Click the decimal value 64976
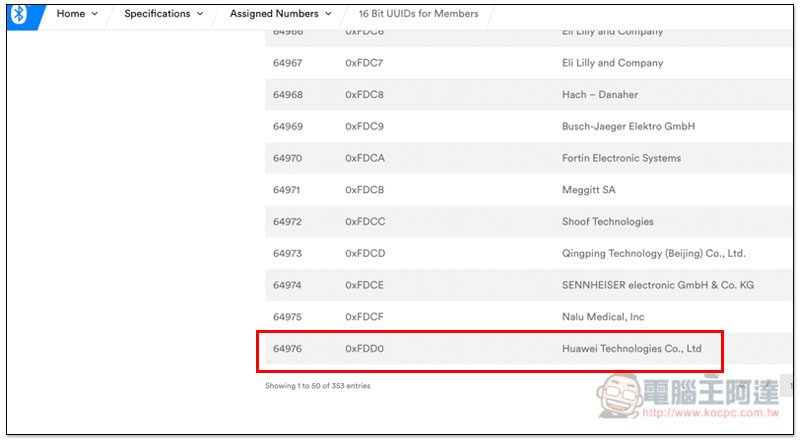 tap(287, 349)
